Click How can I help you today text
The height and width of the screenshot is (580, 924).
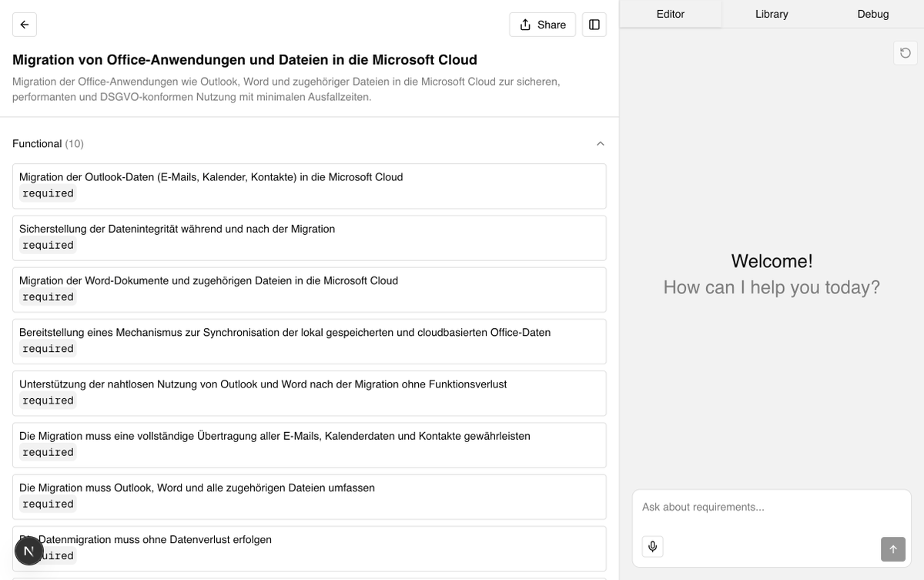click(x=772, y=287)
